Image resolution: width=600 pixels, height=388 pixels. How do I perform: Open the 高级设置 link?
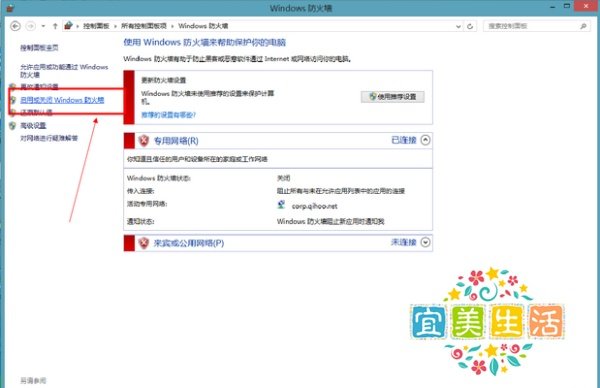33,126
